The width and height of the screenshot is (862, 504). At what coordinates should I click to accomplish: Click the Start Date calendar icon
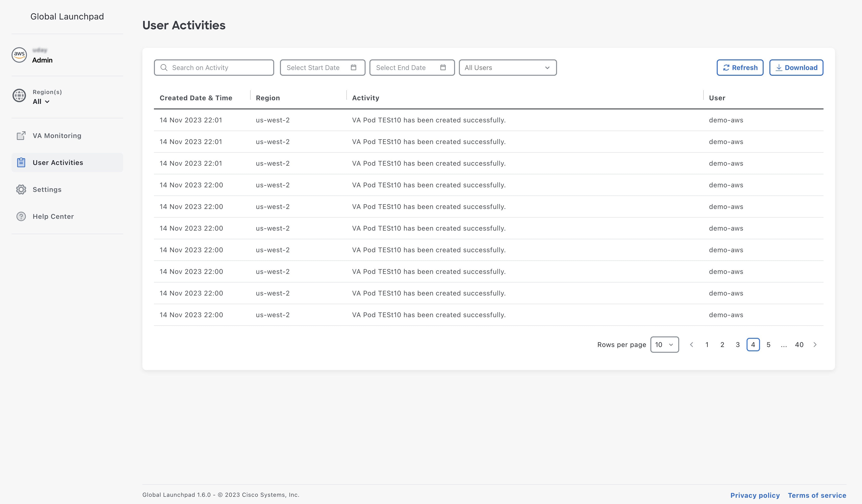click(x=353, y=67)
